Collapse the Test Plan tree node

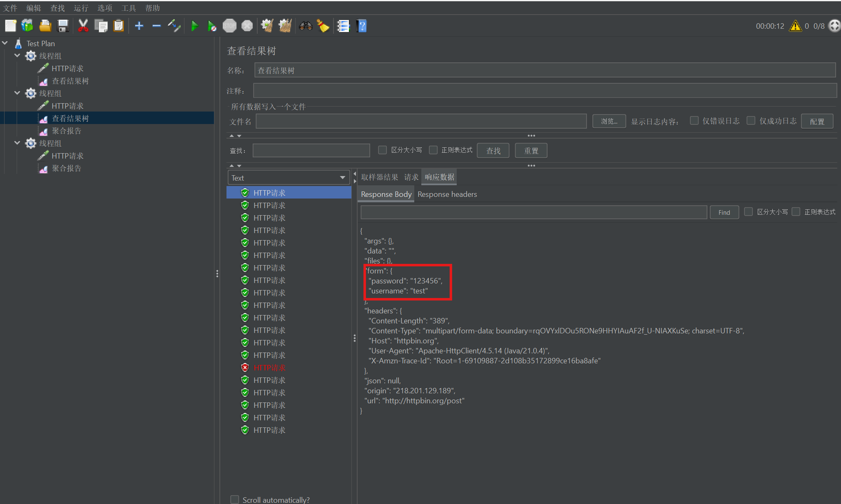(5, 43)
